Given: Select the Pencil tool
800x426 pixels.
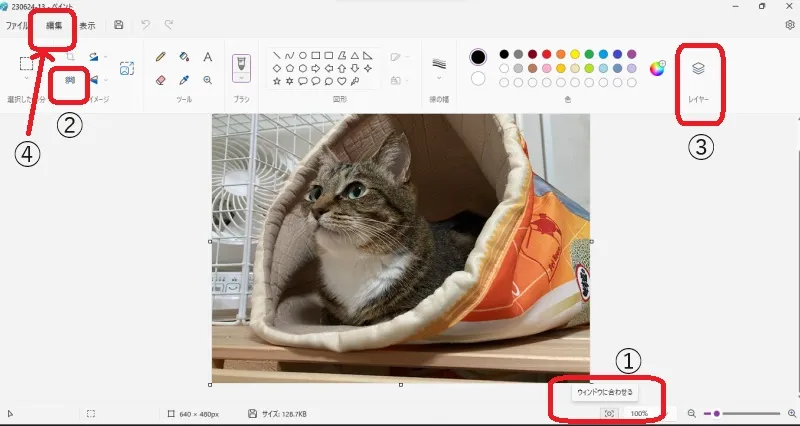Looking at the screenshot, I should coord(161,57).
